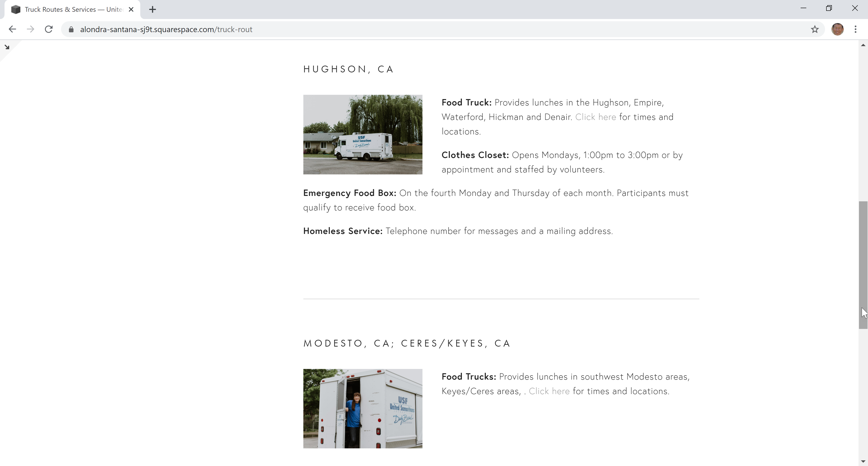Click the Hughson food truck photo

click(x=363, y=135)
